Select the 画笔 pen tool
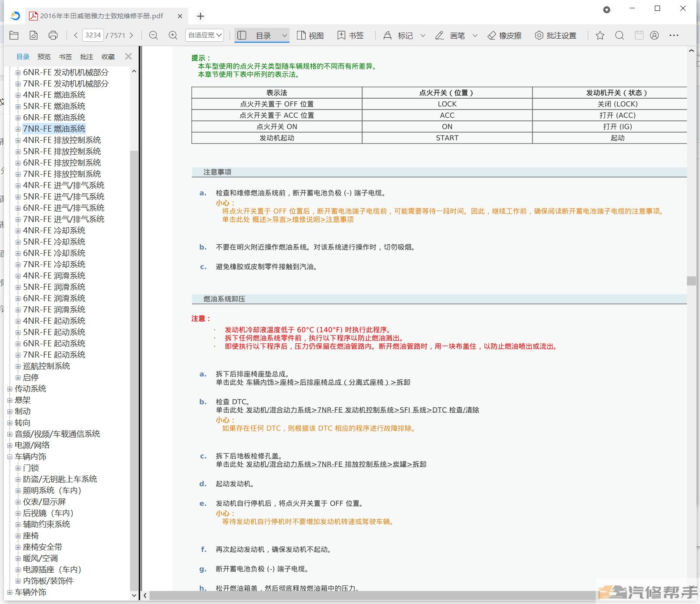700x604 pixels. coord(450,35)
